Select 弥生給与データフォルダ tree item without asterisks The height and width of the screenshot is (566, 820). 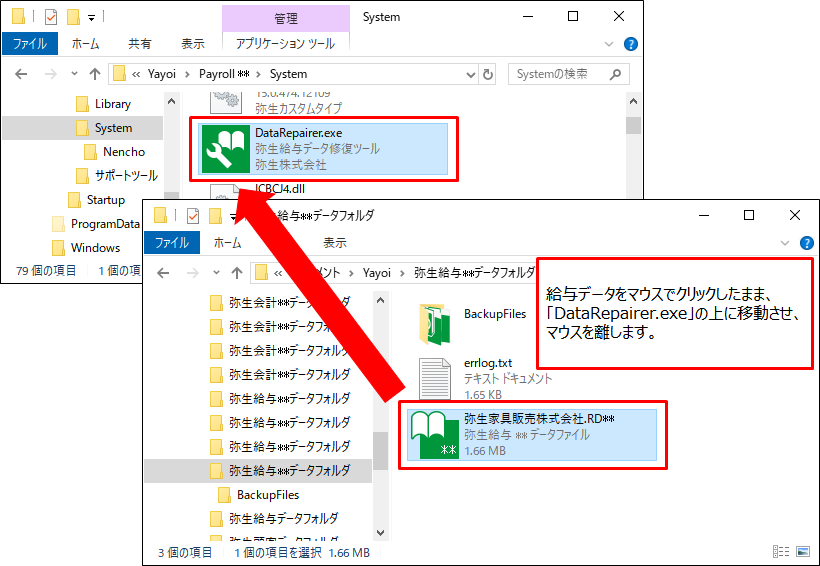pyautogui.click(x=283, y=519)
